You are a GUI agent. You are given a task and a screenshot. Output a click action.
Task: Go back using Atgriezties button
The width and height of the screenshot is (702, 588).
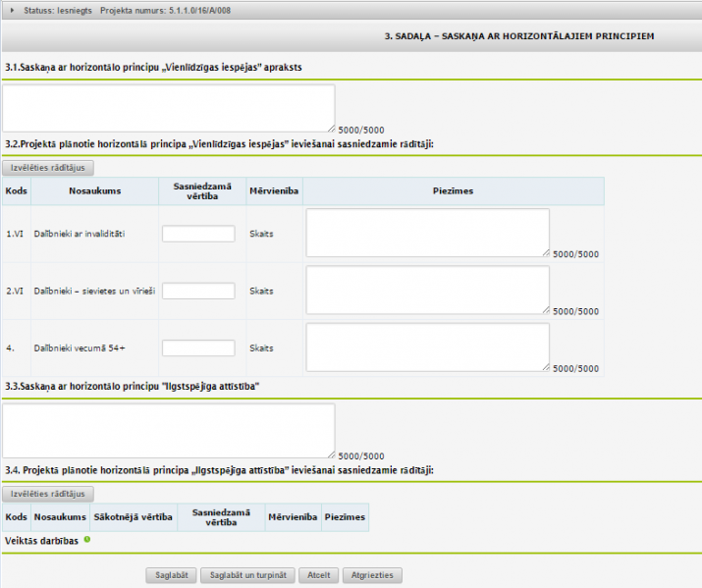[372, 575]
